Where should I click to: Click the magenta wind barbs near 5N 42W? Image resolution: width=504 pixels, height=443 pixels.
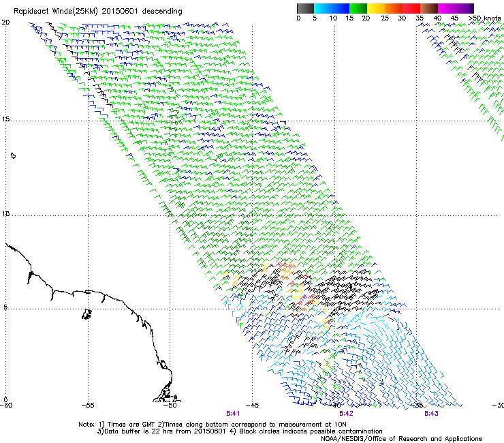click(x=303, y=298)
